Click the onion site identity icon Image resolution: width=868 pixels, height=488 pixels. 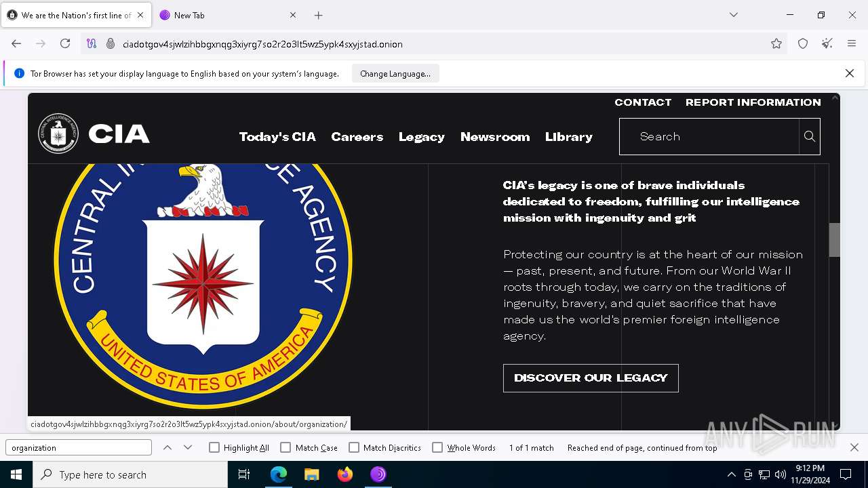coord(111,43)
